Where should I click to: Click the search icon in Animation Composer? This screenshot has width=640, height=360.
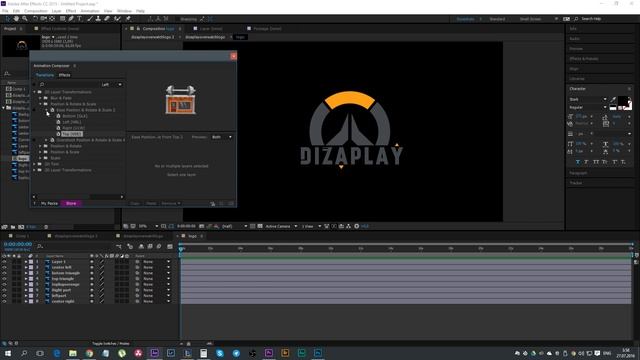tap(42, 84)
